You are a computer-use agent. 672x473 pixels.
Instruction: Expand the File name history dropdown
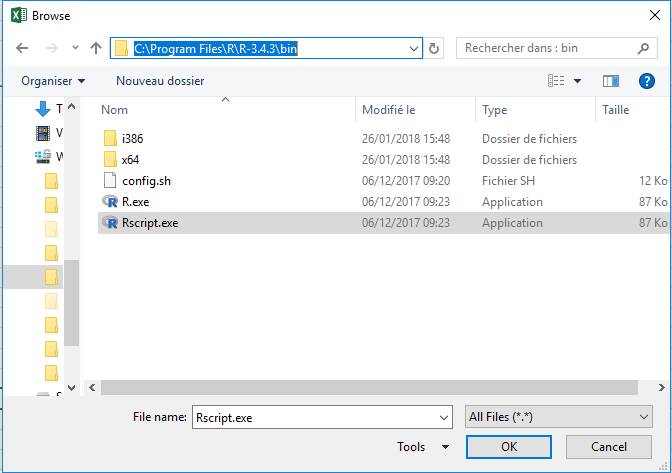click(444, 416)
